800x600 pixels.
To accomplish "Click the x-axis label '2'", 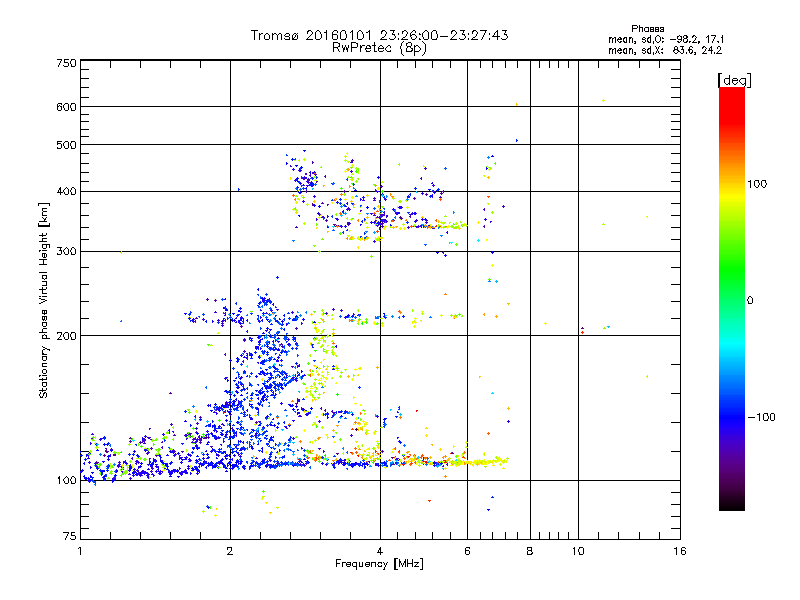I will pos(230,551).
